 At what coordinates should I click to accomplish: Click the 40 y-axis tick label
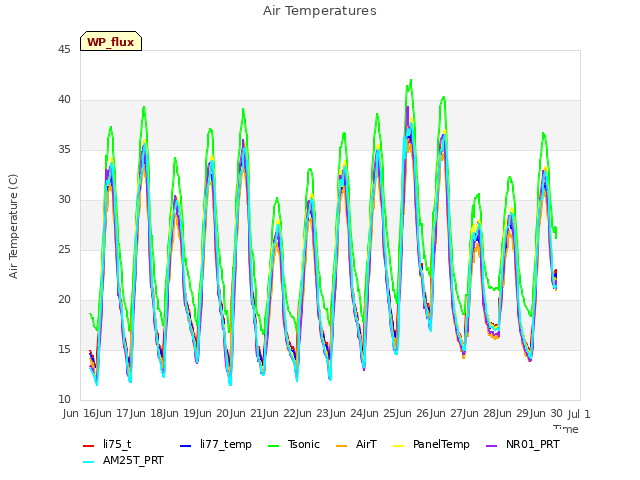click(64, 100)
